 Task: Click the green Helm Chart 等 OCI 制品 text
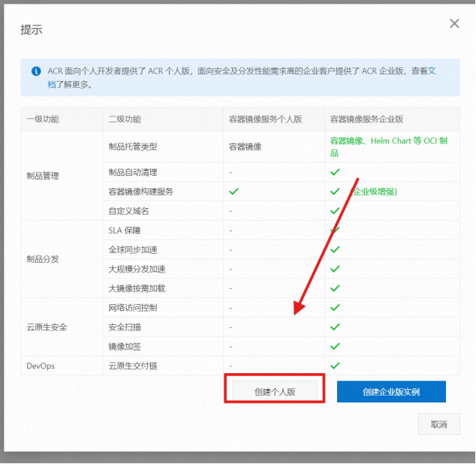(389, 146)
